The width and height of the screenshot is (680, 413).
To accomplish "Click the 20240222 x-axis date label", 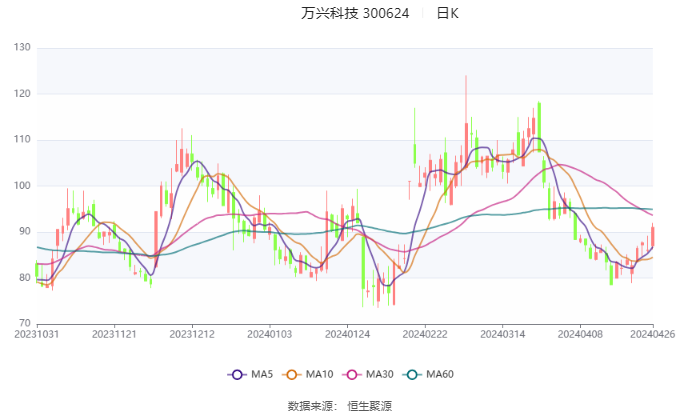I will pyautogui.click(x=425, y=334).
